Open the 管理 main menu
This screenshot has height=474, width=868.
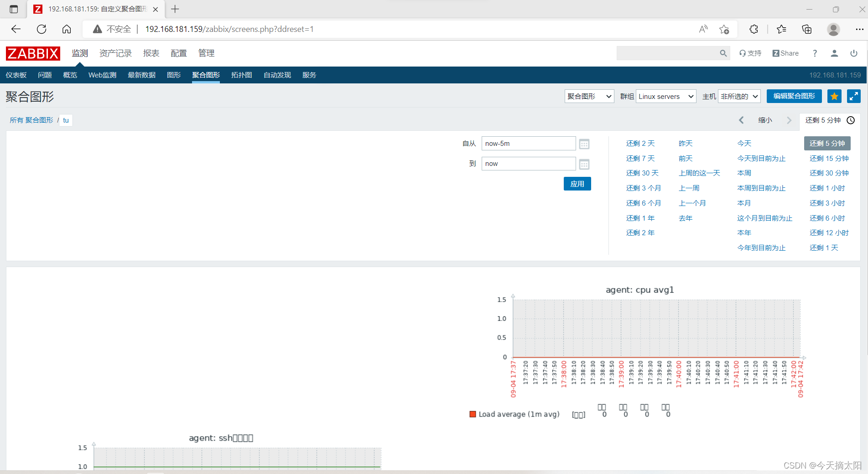click(x=206, y=53)
